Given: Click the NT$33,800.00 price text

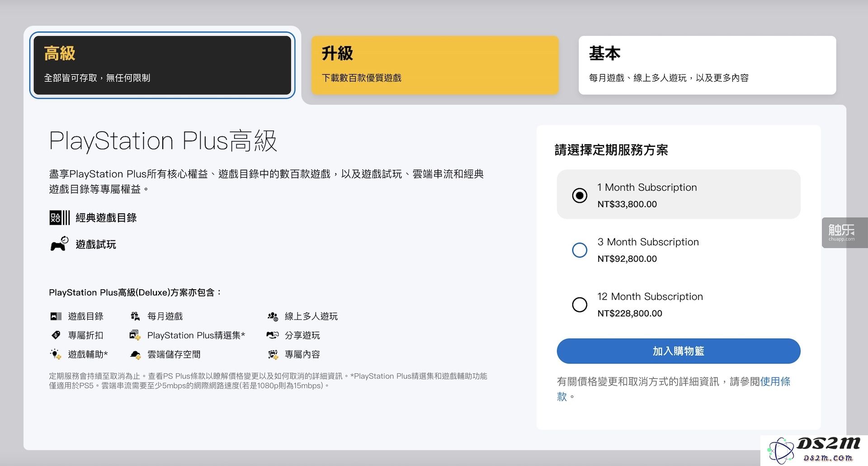Looking at the screenshot, I should click(627, 204).
